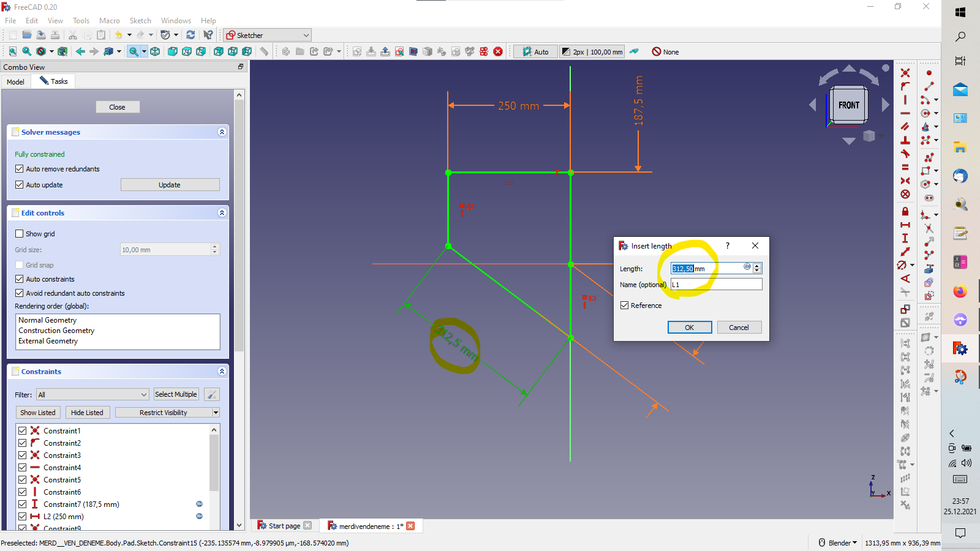Collapse the Solver messages section
This screenshot has height=551, width=980.
pyautogui.click(x=222, y=132)
